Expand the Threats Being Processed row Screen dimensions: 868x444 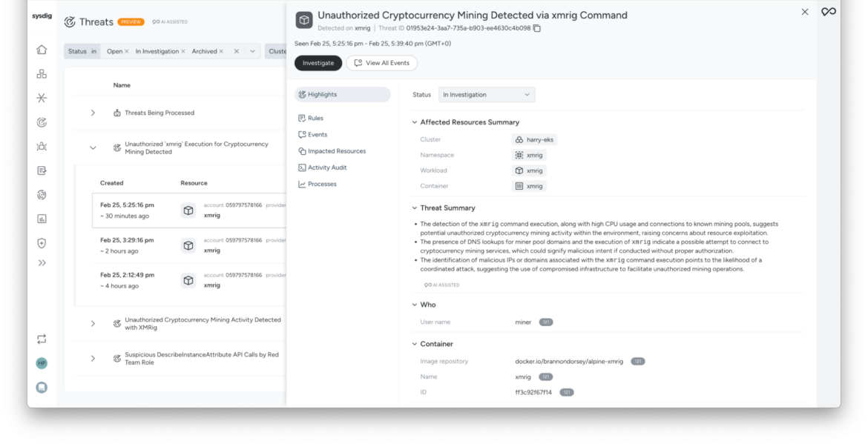(x=93, y=113)
